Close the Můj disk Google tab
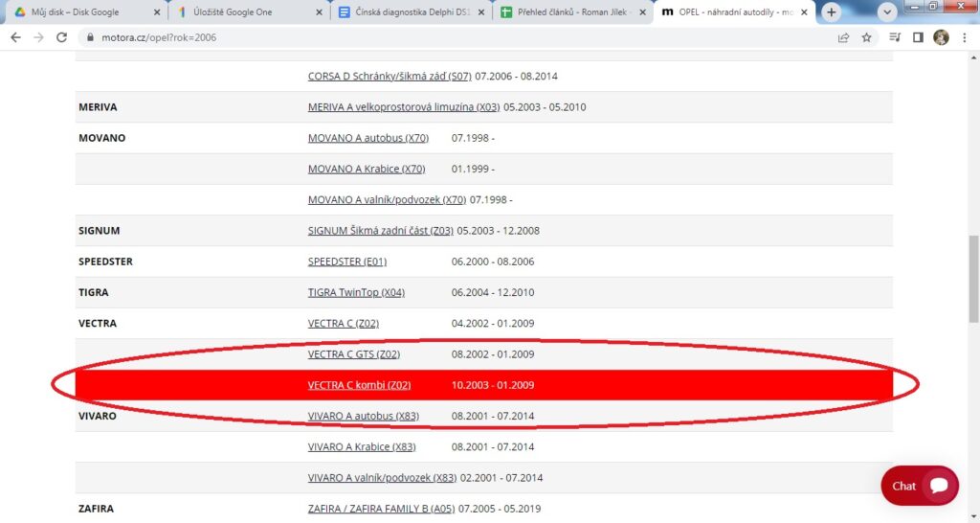The height and width of the screenshot is (523, 980). (156, 11)
